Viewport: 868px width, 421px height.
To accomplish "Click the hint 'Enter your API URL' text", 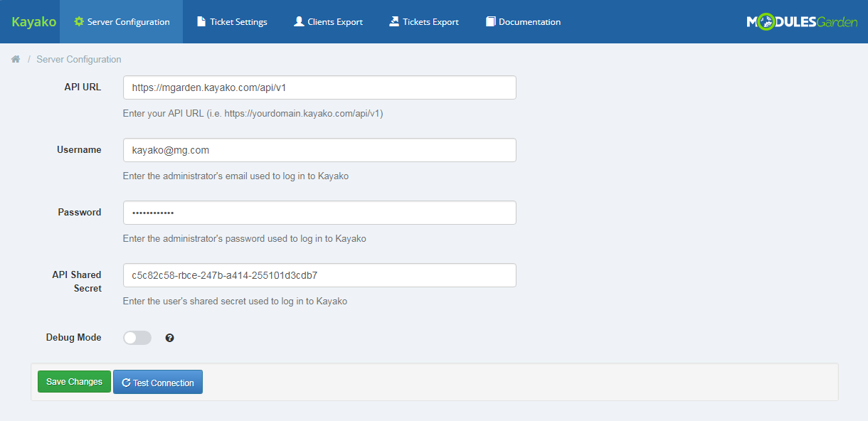I will (x=253, y=113).
